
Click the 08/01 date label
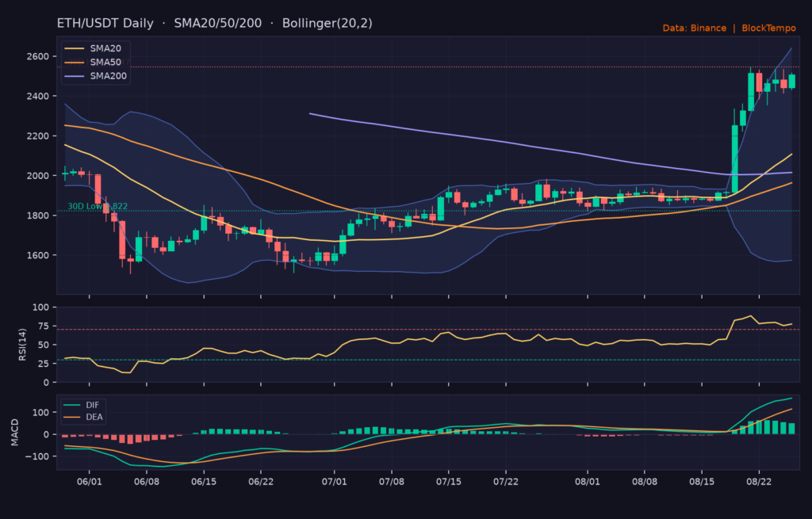[x=588, y=482]
